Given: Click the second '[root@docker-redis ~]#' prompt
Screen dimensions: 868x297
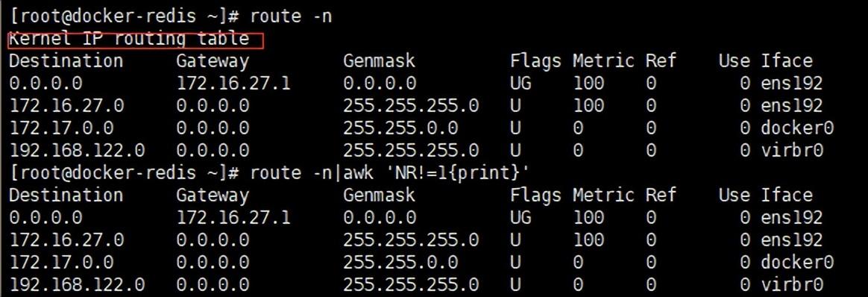Looking at the screenshot, I should (x=125, y=173).
